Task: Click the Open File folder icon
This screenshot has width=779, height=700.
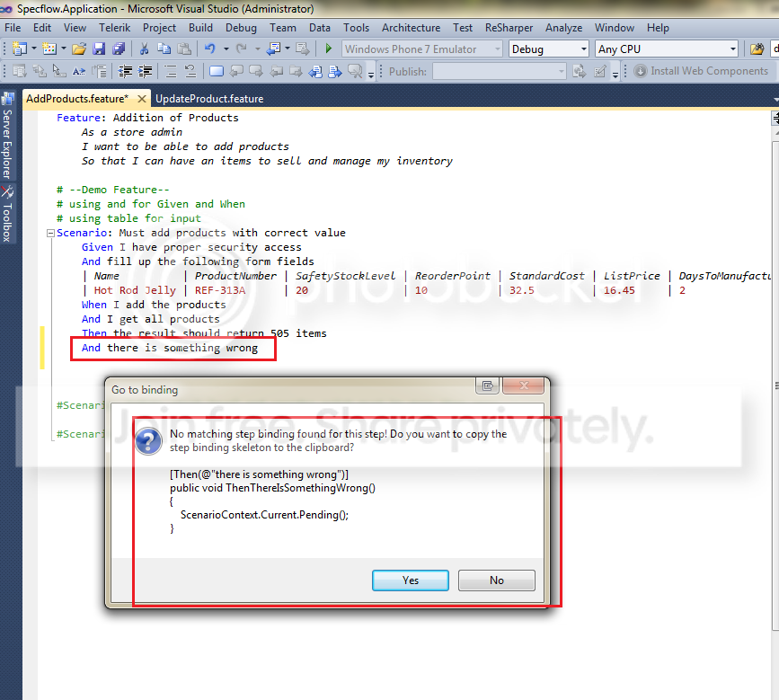Action: [x=78, y=49]
